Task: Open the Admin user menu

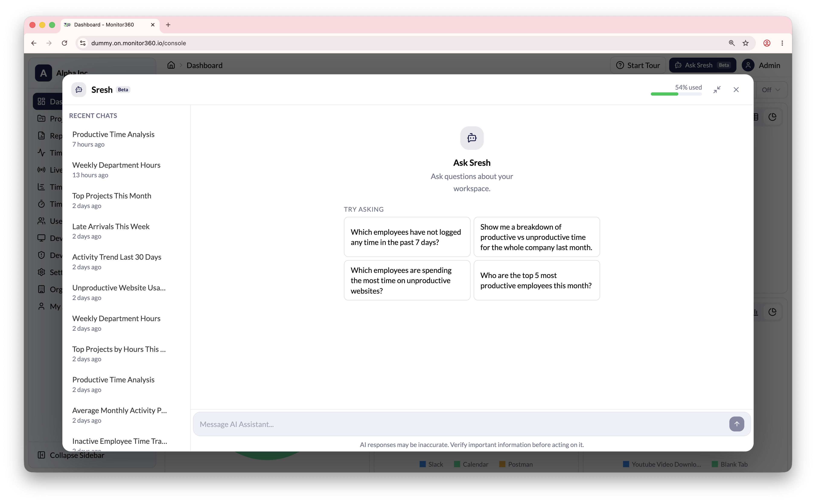Action: click(761, 65)
